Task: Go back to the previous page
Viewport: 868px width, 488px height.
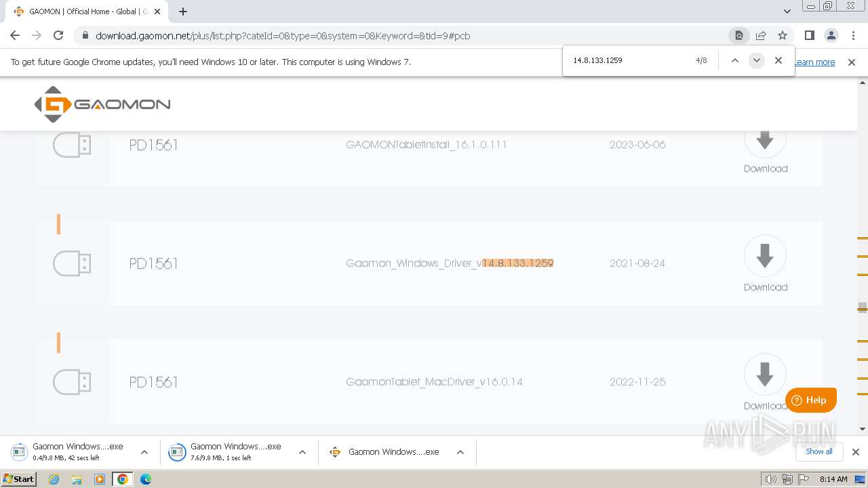Action: [x=15, y=35]
